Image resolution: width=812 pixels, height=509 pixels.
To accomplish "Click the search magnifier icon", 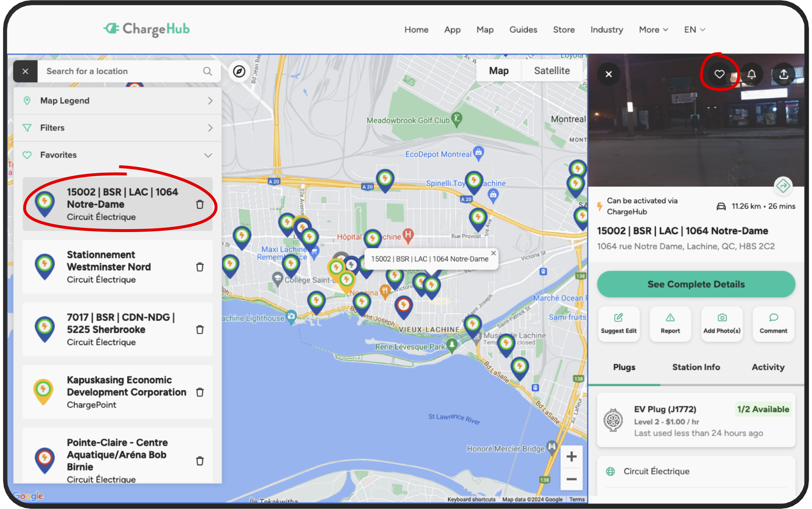I will (208, 71).
